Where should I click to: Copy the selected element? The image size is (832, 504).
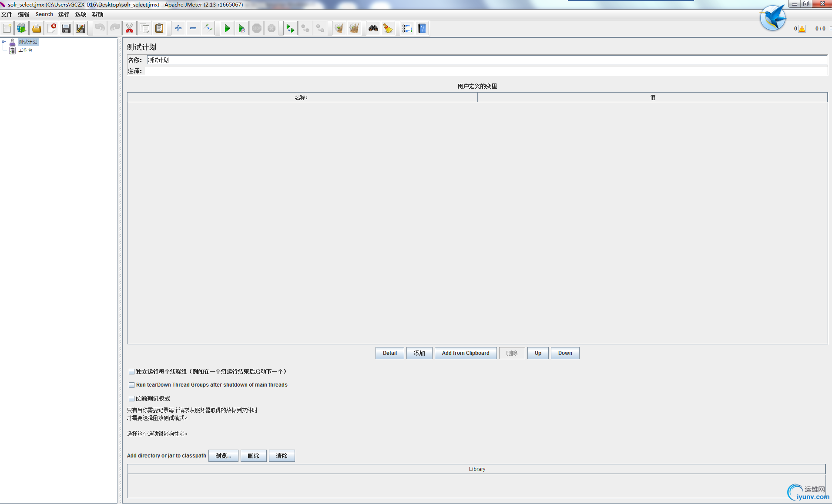click(144, 29)
